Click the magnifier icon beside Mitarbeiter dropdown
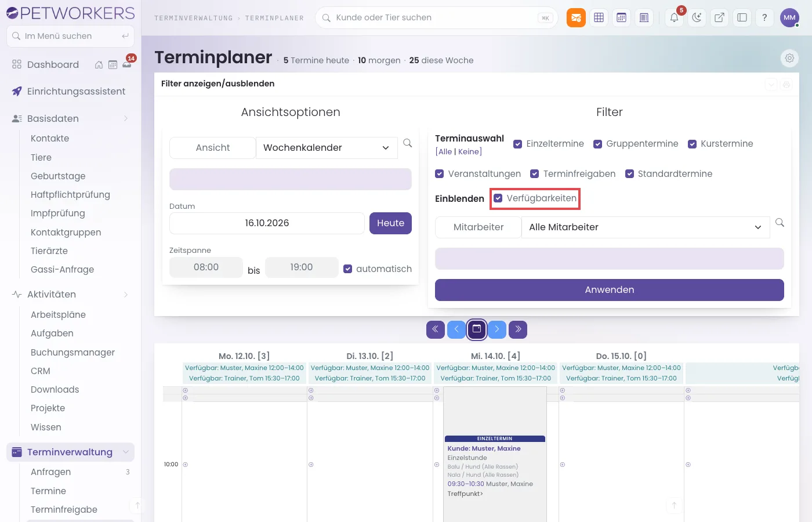This screenshot has height=522, width=812. [780, 223]
